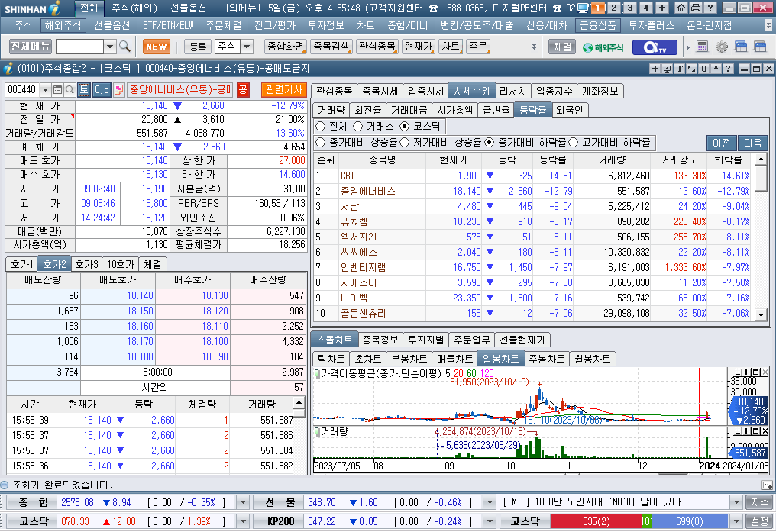Click the memo note icon beside stock name

pyautogui.click(x=119, y=89)
